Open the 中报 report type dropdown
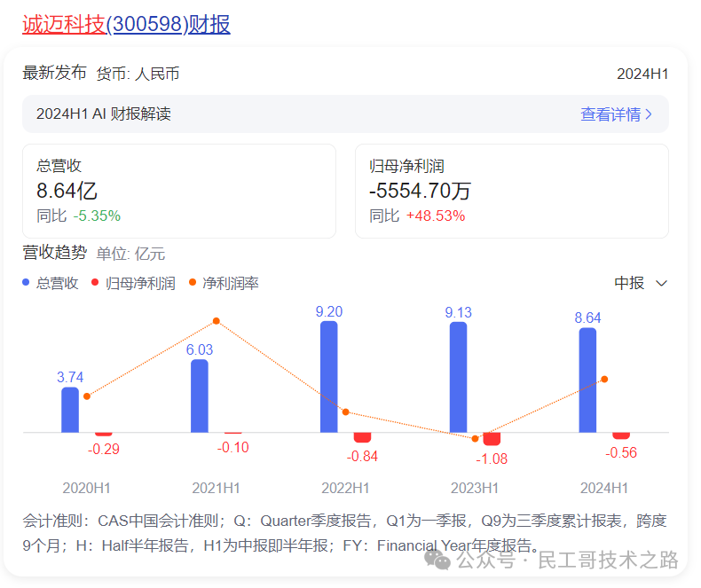 [641, 283]
